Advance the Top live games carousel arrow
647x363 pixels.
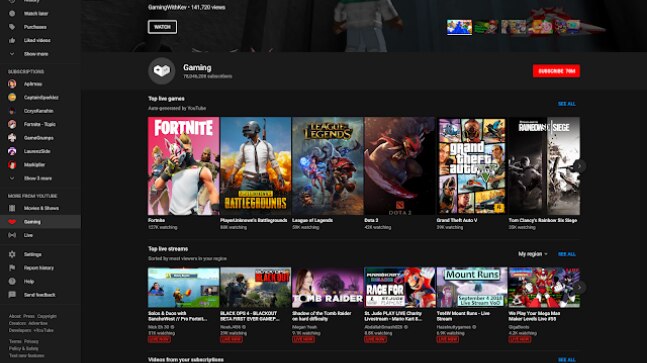[x=579, y=166]
